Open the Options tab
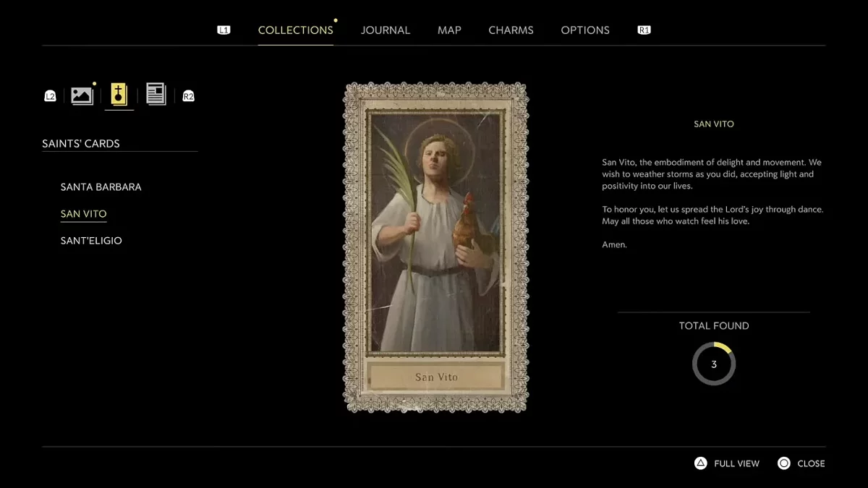Viewport: 868px width, 488px height. click(585, 30)
